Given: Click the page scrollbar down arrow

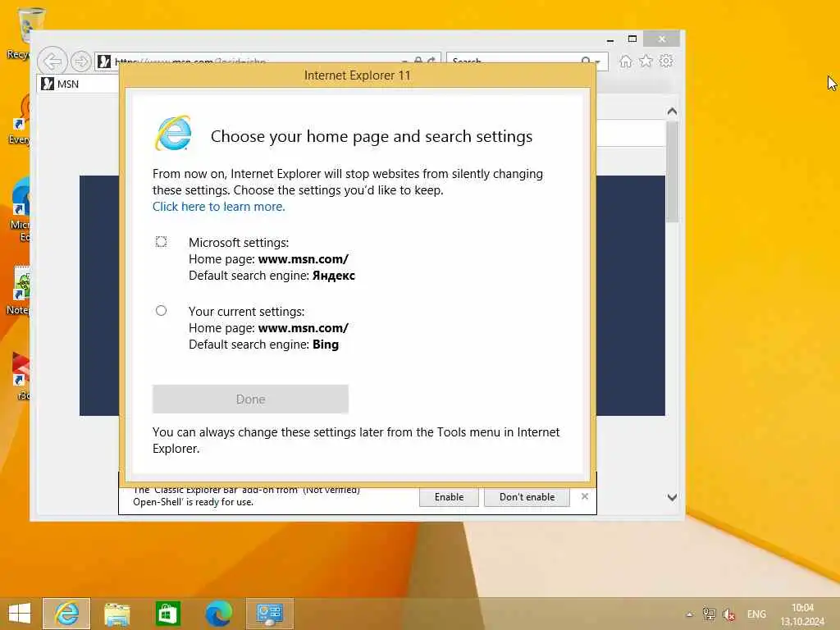Looking at the screenshot, I should [672, 497].
